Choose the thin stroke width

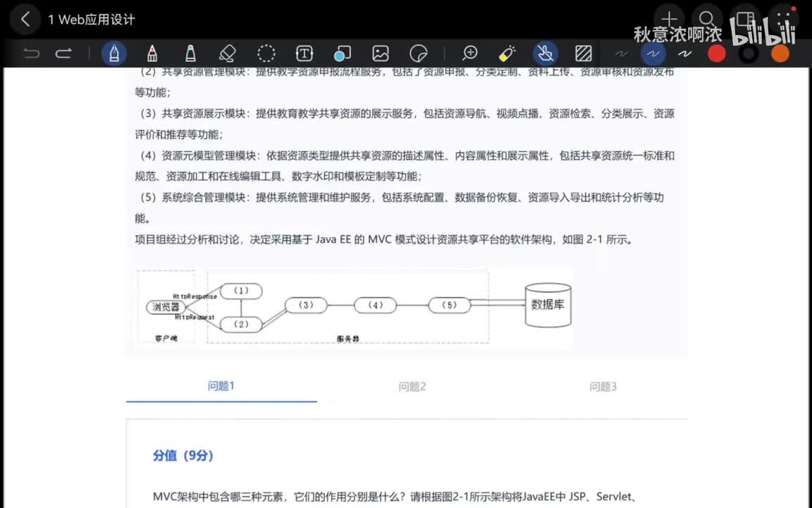coord(622,54)
